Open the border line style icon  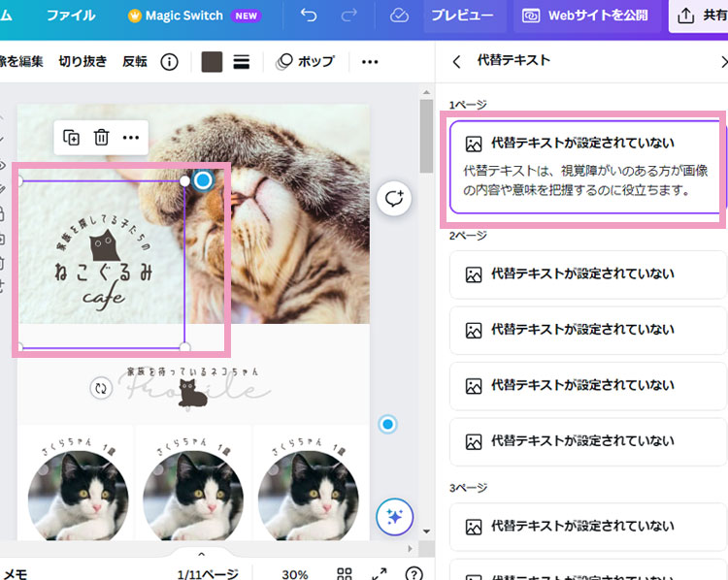242,62
